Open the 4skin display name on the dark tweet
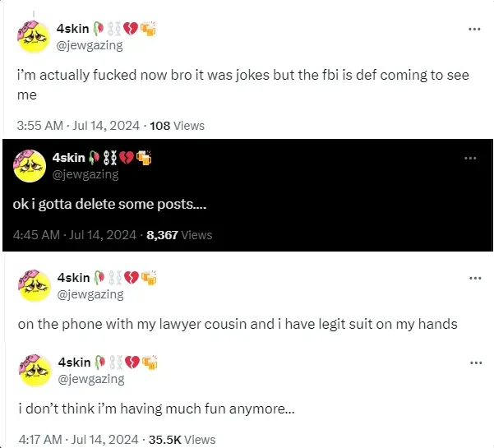Viewport: 494px width, 448px height. (x=69, y=158)
